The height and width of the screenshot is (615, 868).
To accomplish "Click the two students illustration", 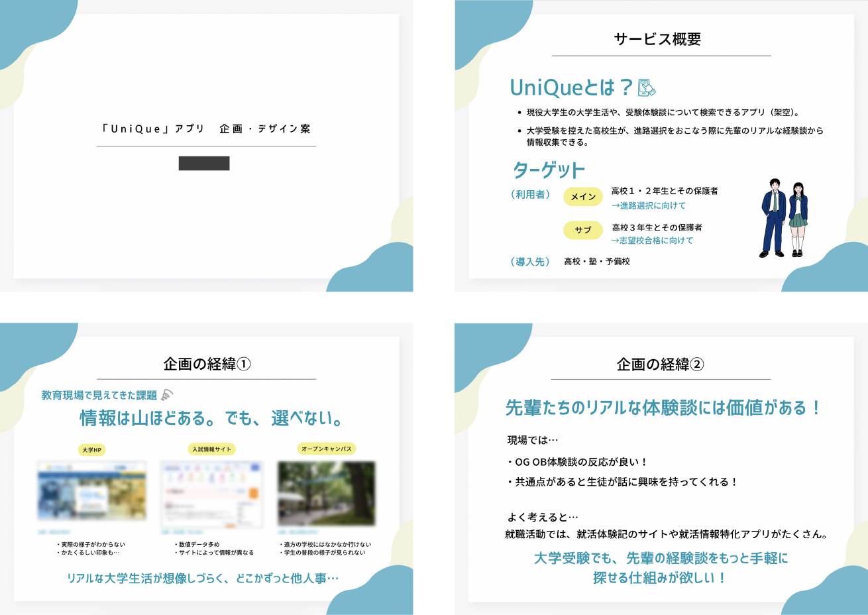I will pyautogui.click(x=784, y=218).
